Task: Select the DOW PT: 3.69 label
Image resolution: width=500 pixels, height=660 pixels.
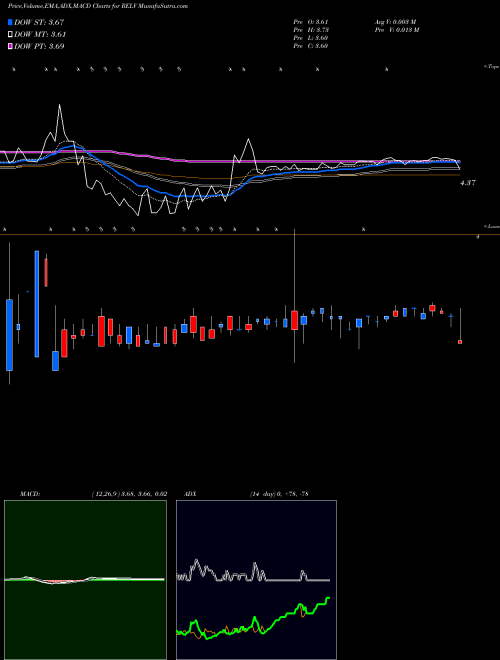Action: click(39, 46)
